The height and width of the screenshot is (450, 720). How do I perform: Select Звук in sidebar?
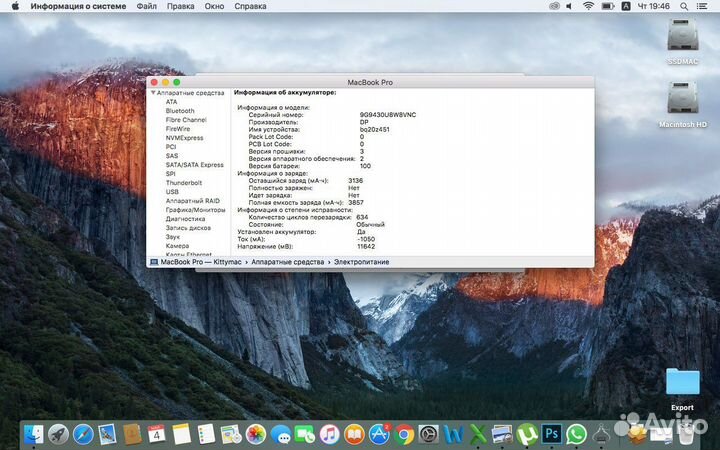(173, 237)
